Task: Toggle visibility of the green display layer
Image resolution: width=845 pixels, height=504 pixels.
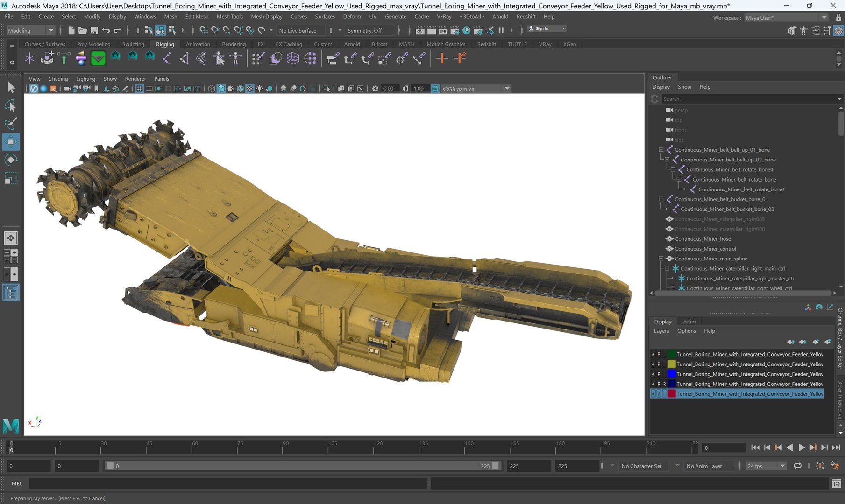Action: (x=653, y=354)
